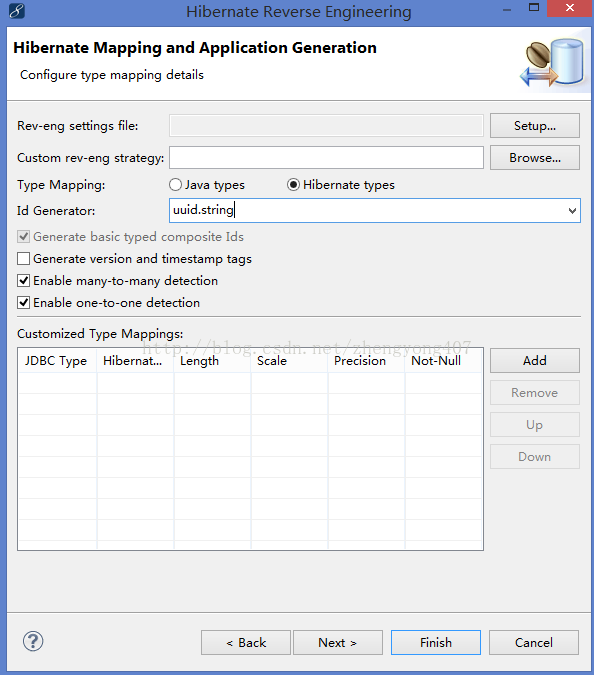Image resolution: width=594 pixels, height=675 pixels.
Task: Click the Setup... button
Action: (535, 126)
